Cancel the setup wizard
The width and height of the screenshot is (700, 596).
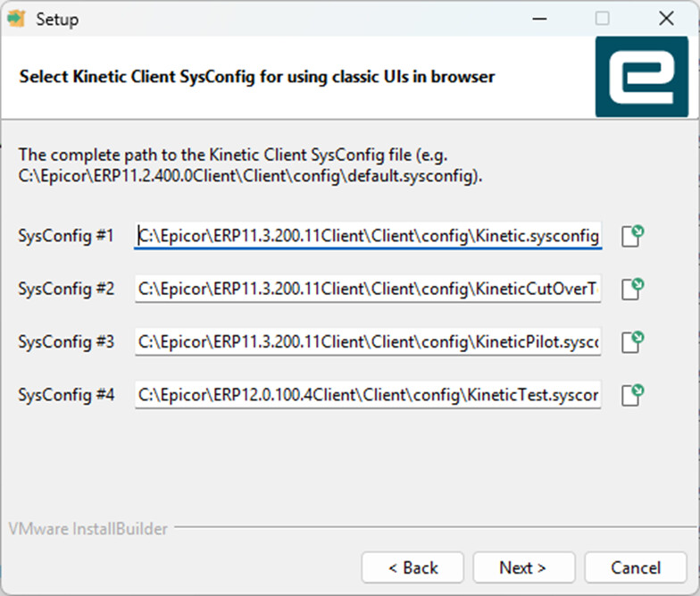[636, 567]
